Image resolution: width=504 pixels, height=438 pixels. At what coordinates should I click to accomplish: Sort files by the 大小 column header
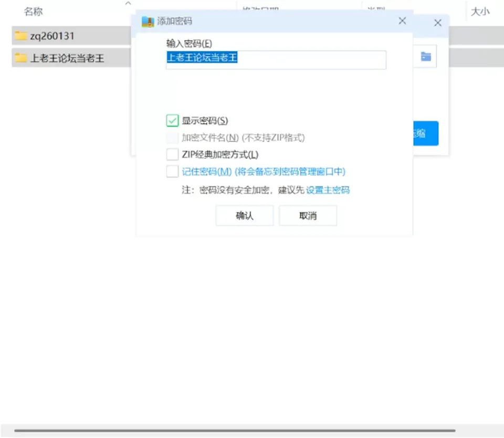click(480, 12)
